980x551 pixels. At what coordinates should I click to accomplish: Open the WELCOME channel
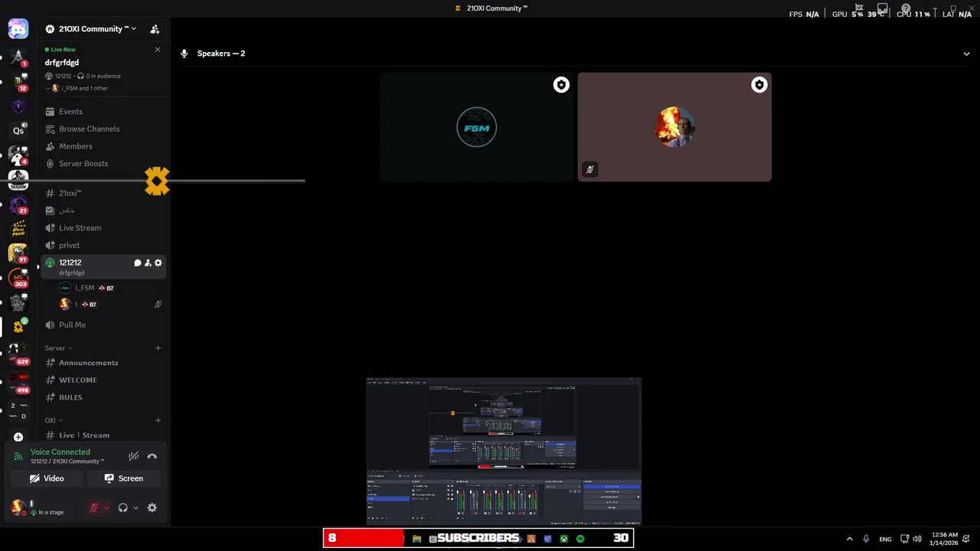coord(103,380)
